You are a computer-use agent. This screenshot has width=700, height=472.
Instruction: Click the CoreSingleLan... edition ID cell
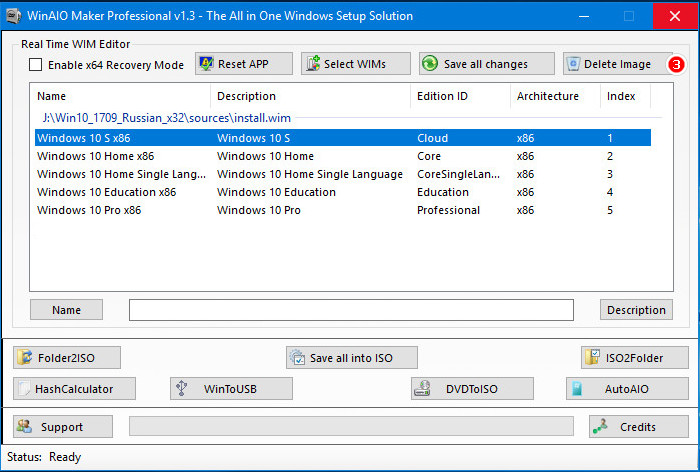pyautogui.click(x=458, y=174)
